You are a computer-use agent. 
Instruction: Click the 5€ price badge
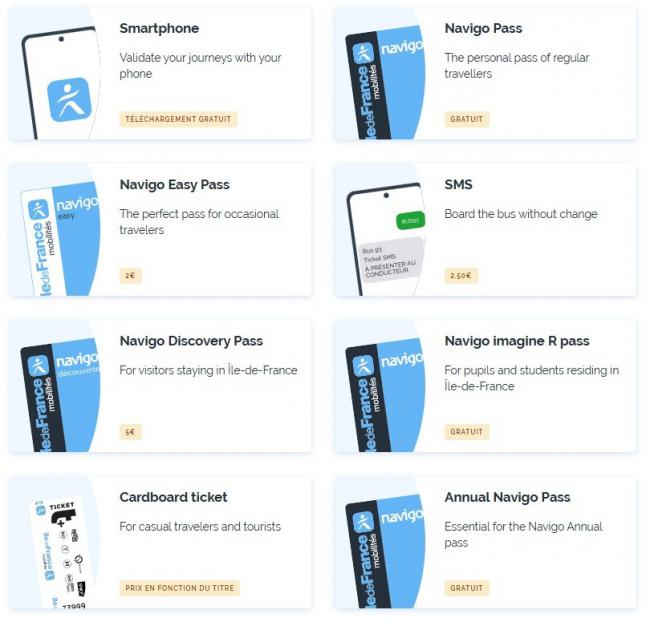pyautogui.click(x=131, y=432)
